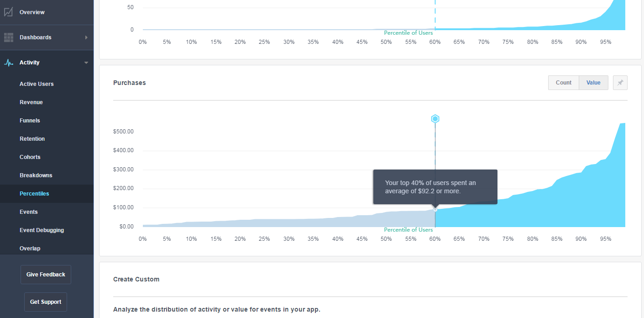Pin the Purchases chart with pushpin icon

(620, 83)
